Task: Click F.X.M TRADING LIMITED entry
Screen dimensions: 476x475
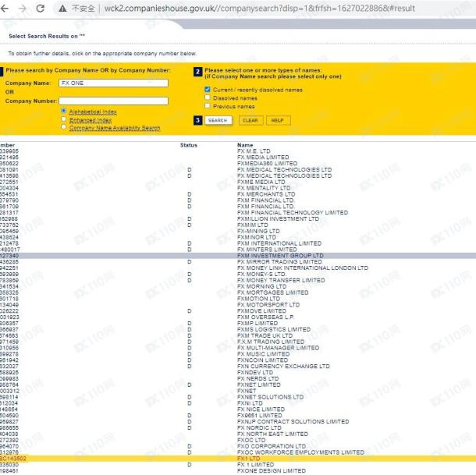Action: [x=271, y=342]
